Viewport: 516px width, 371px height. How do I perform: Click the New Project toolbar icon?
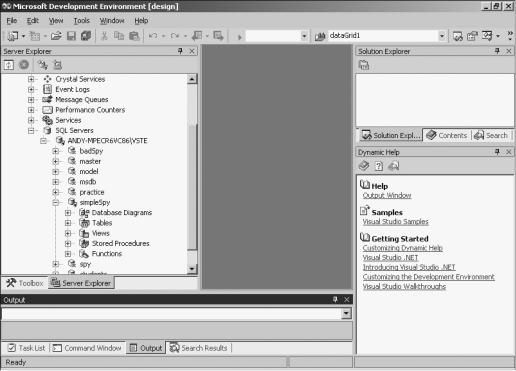[13, 36]
